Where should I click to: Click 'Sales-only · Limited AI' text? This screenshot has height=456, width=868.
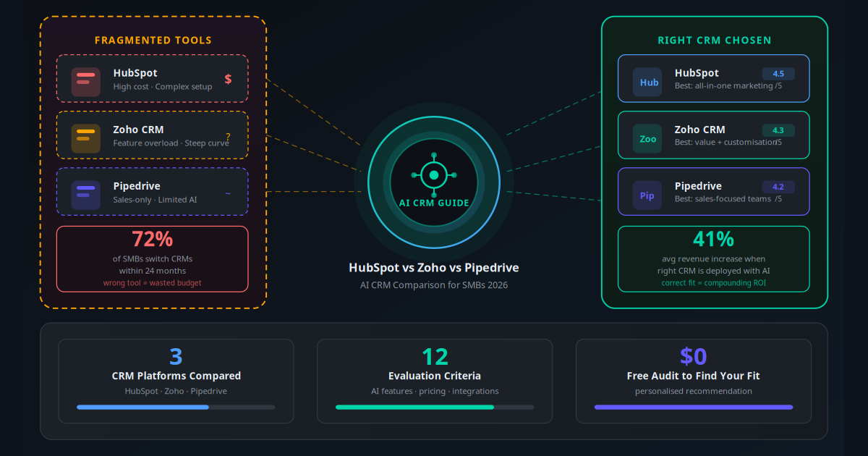[155, 200]
